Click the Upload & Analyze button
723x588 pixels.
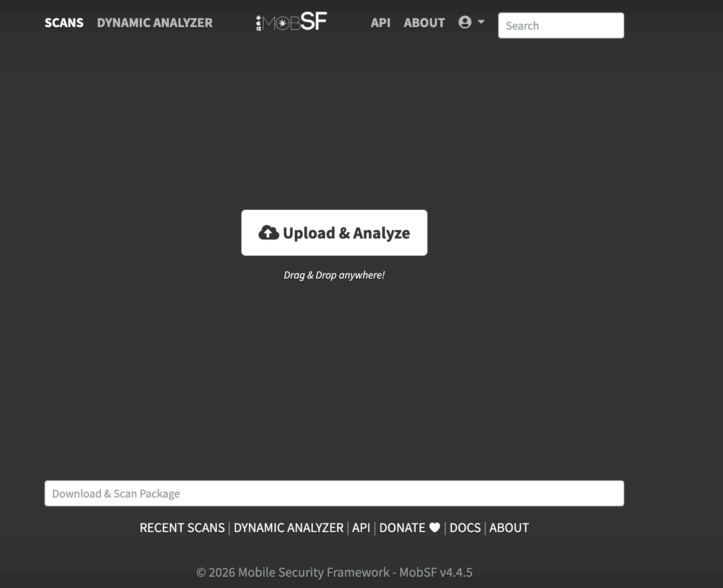click(x=334, y=233)
